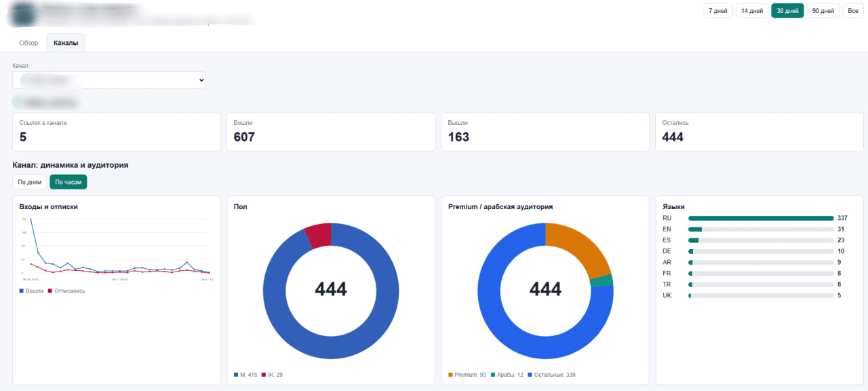868x391 pixels.
Task: Toggle the Ж: 29 legend entry
Action: click(272, 375)
